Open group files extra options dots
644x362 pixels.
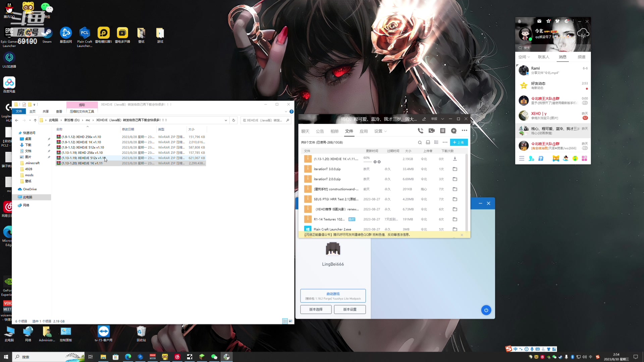point(445,142)
